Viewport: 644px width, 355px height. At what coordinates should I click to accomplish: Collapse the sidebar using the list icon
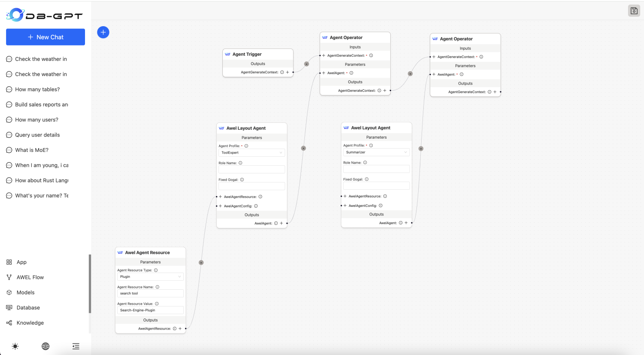coord(76,346)
